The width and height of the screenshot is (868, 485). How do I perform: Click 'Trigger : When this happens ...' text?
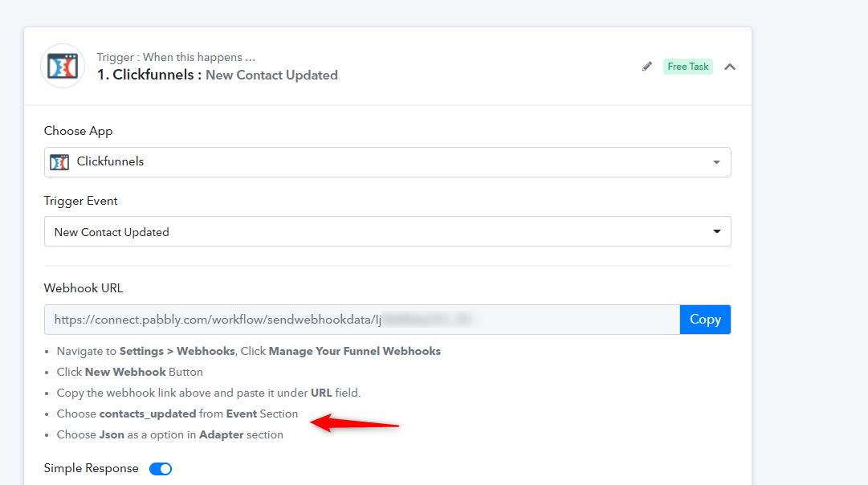pyautogui.click(x=176, y=57)
